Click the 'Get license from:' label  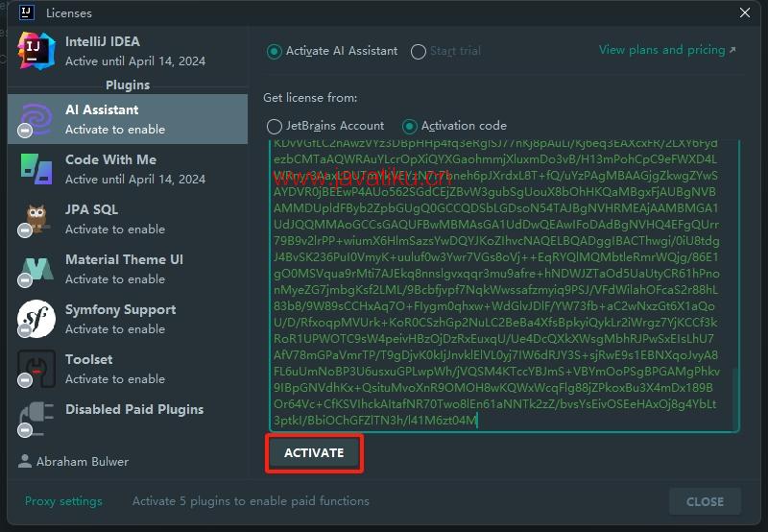(x=310, y=98)
